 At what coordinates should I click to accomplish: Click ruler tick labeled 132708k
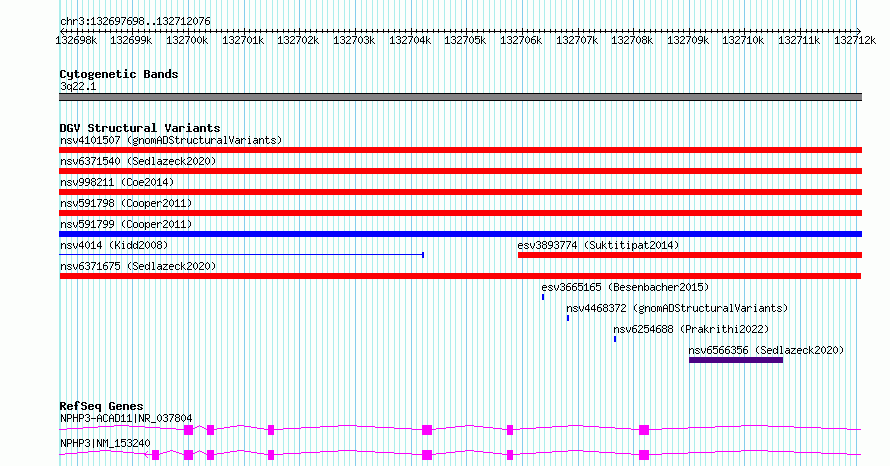tap(632, 40)
